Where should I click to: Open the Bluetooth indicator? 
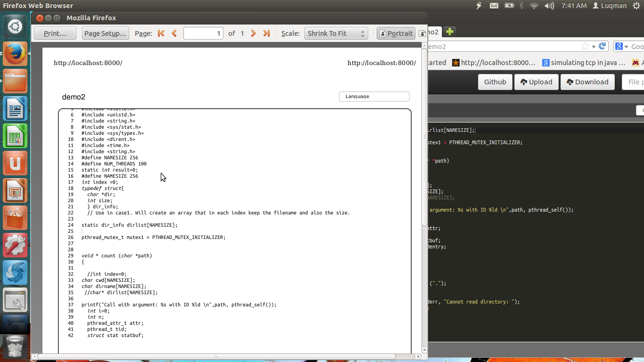click(x=521, y=6)
